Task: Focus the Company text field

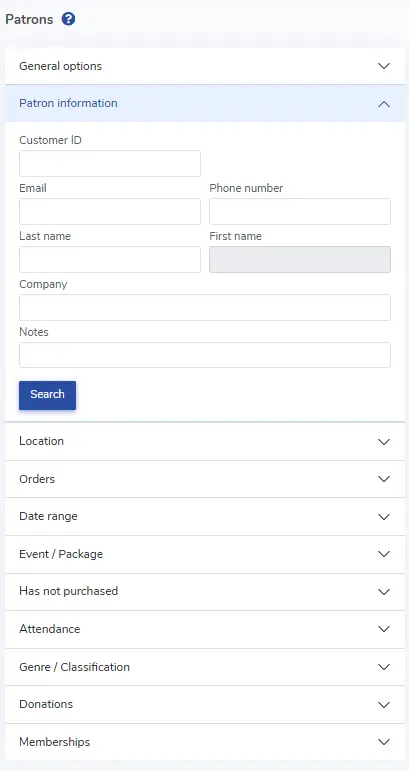Action: (x=205, y=307)
